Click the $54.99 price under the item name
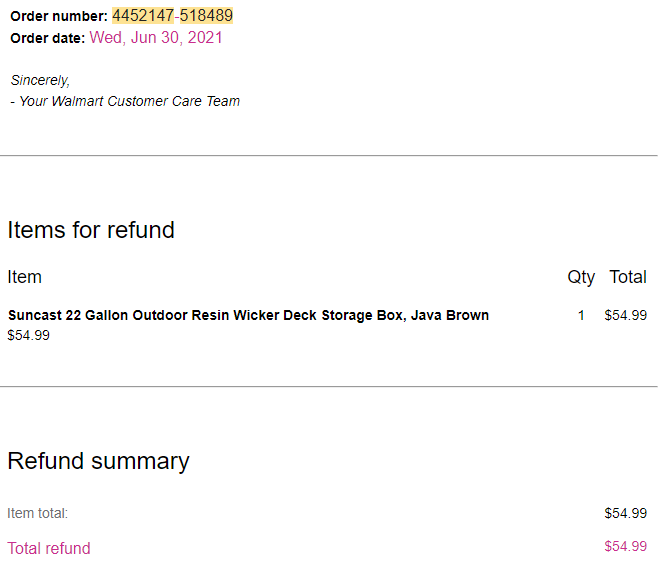This screenshot has height=572, width=659. point(29,335)
